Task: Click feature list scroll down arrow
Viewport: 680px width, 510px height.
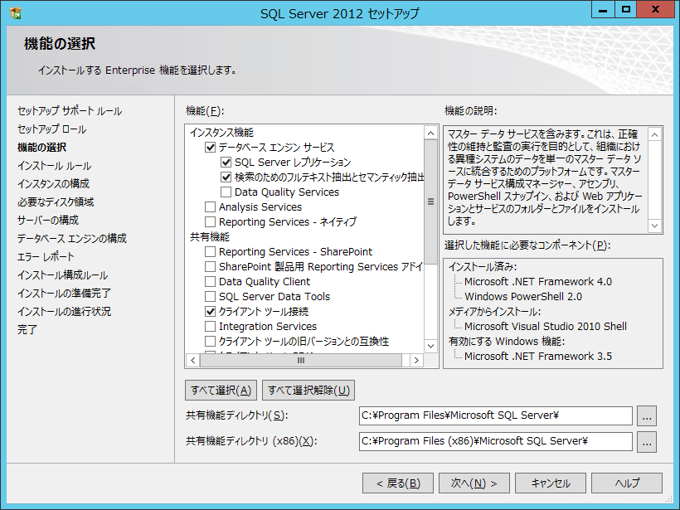Action: [x=431, y=346]
